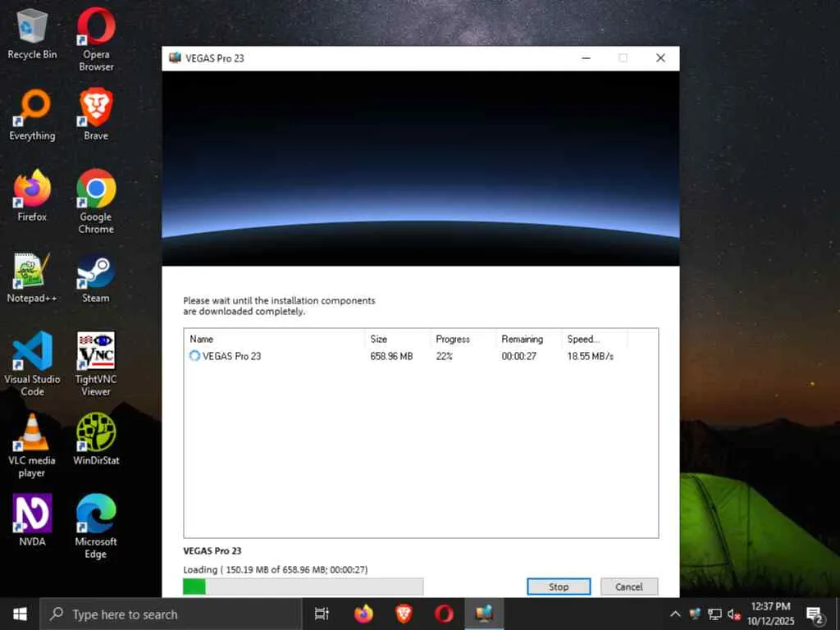The height and width of the screenshot is (630, 840).
Task: Click the spinner icon beside VEGAS Pro 23 row
Action: 194,356
